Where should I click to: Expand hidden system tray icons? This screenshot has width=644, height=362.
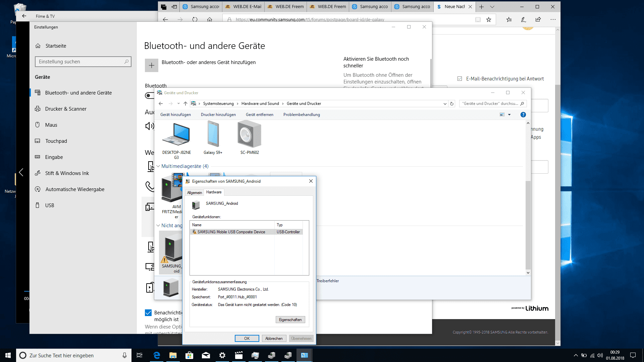[576, 355]
